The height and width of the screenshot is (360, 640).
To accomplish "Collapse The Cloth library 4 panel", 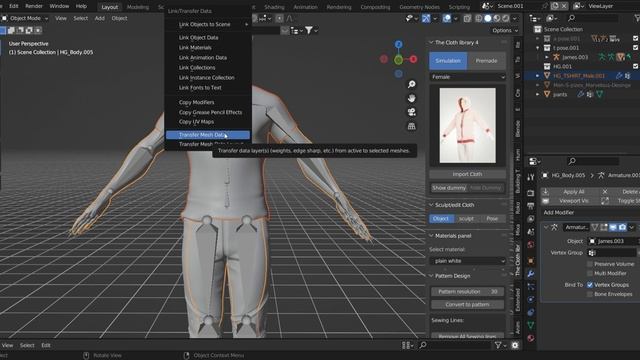I will point(431,42).
